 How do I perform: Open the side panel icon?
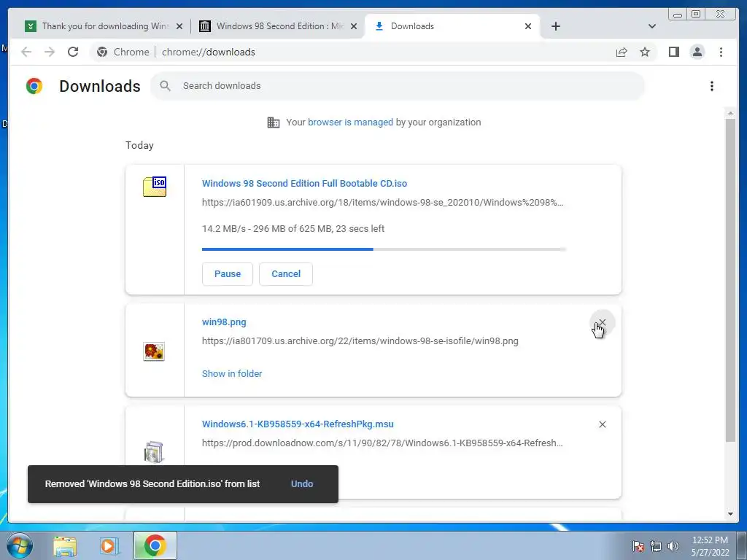tap(673, 52)
